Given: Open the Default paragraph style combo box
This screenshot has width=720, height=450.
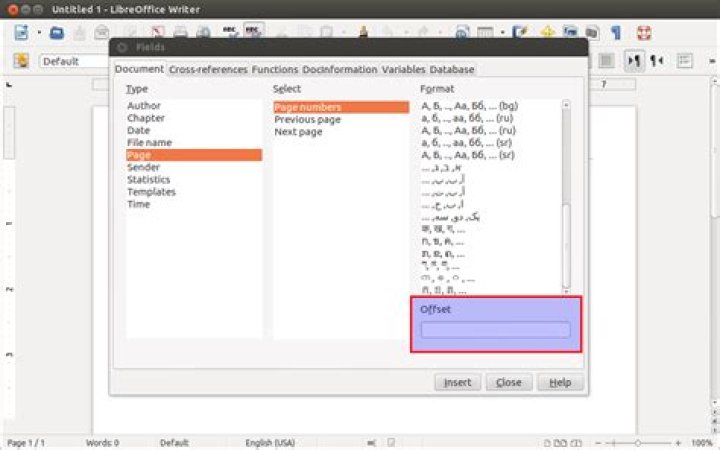Looking at the screenshot, I should [73, 61].
